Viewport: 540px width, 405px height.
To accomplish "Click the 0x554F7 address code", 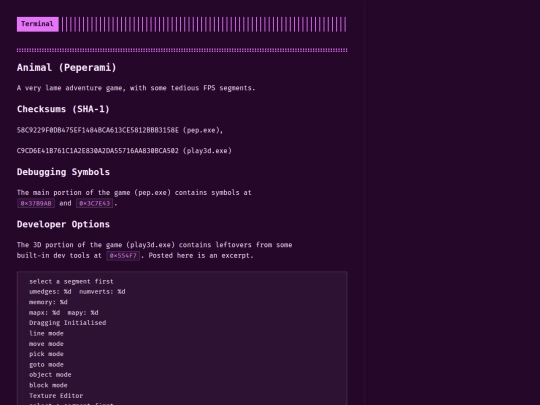I will 123,256.
